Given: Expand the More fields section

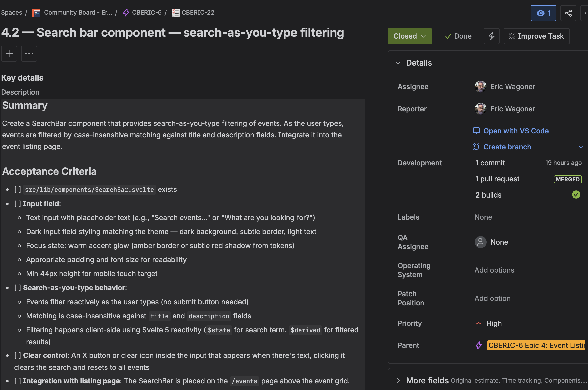Looking at the screenshot, I should pos(399,380).
